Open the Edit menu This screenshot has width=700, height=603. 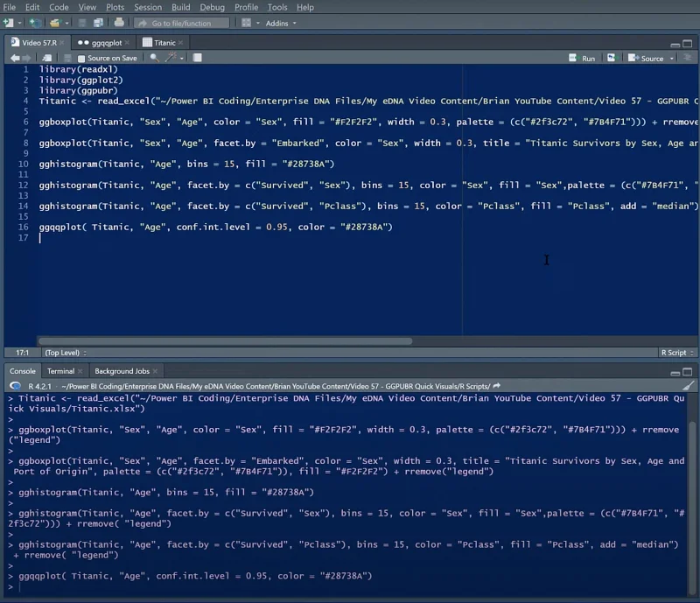pos(32,7)
